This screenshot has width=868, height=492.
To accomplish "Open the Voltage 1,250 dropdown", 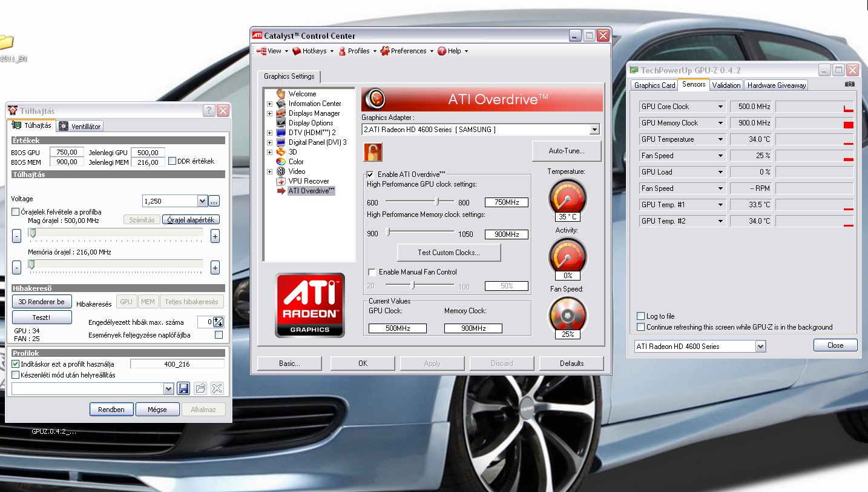I will pyautogui.click(x=202, y=201).
